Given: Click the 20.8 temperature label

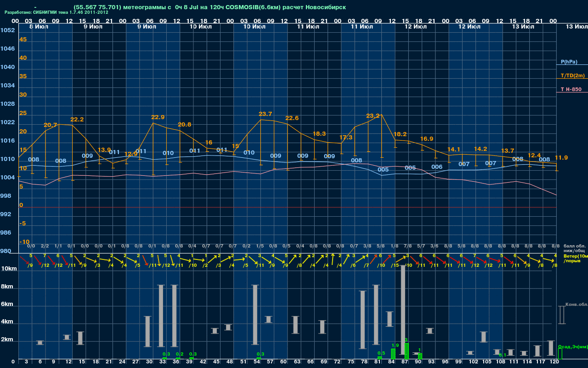Looking at the screenshot, I should pyautogui.click(x=185, y=125).
